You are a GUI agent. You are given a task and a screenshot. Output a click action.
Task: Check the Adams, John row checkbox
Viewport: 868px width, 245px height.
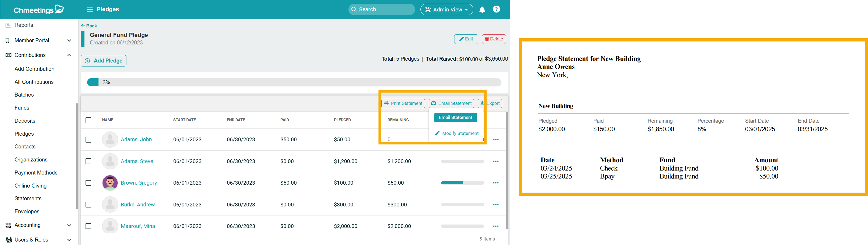pos(89,140)
